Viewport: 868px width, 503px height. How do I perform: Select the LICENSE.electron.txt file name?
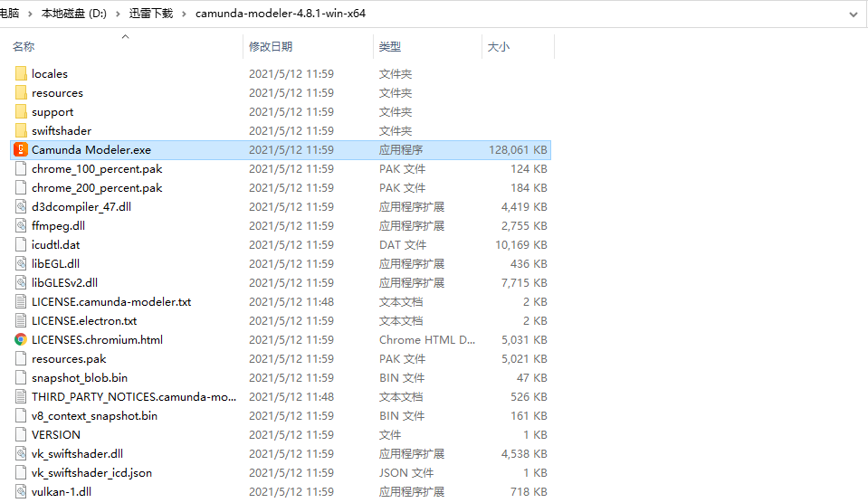coord(84,320)
